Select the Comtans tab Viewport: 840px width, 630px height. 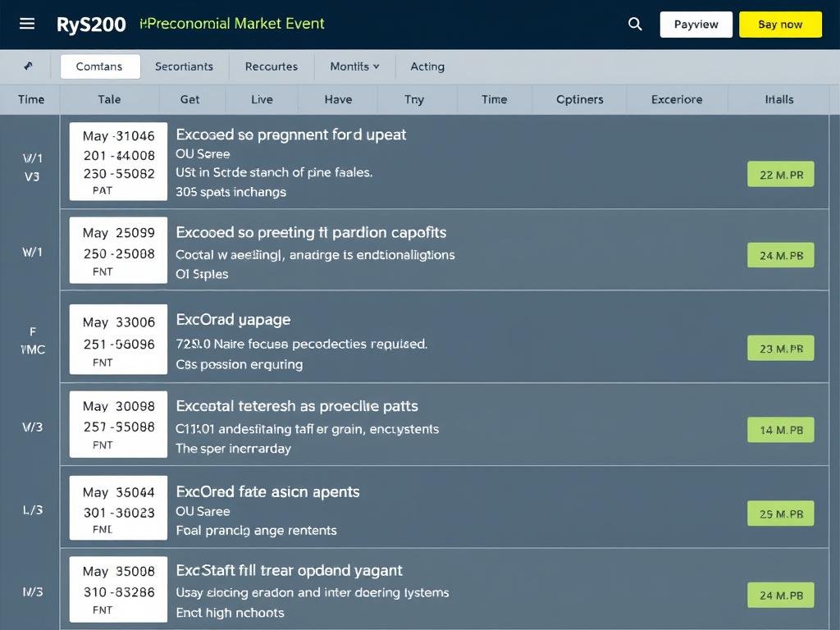pos(100,66)
